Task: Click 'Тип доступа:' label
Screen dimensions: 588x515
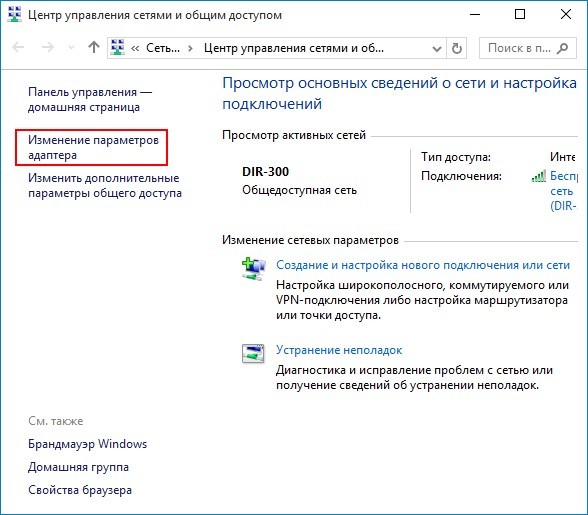Action: 456,156
